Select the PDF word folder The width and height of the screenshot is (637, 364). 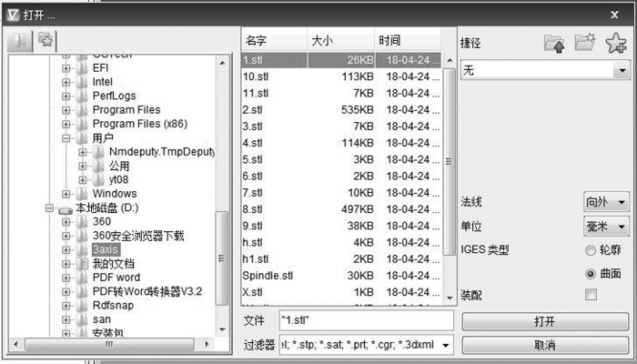116,278
